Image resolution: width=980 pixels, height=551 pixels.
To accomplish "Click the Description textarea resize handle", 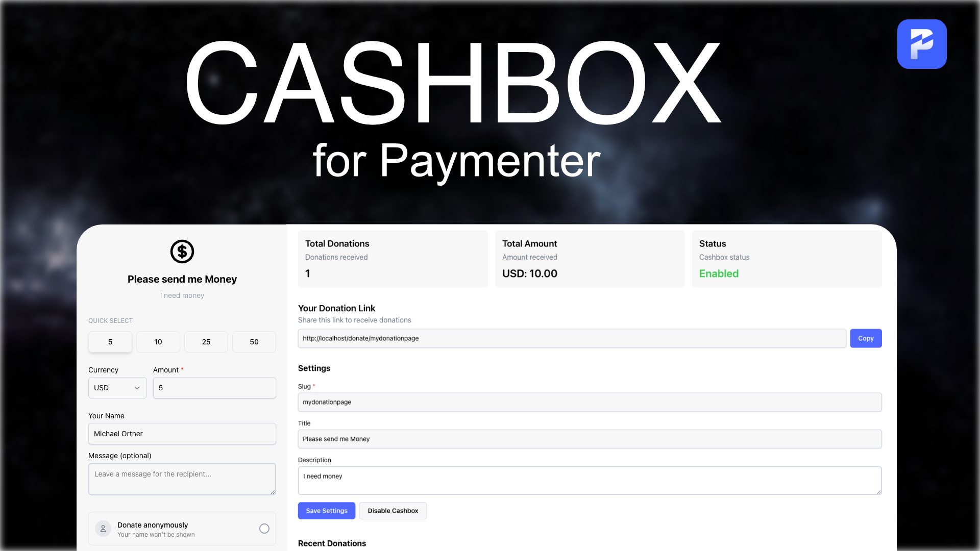I will pos(879,493).
